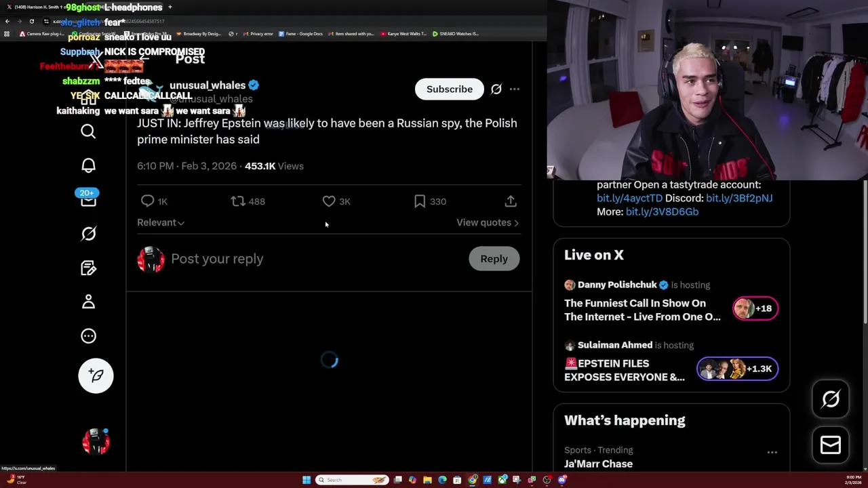
Task: Click post views count 453.1K
Action: tap(274, 166)
